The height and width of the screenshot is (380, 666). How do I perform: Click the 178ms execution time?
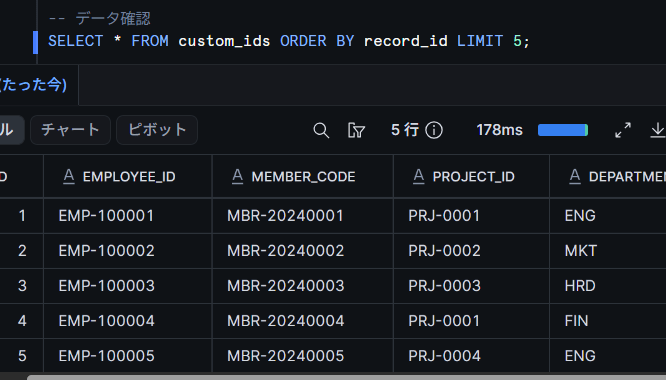click(x=500, y=130)
